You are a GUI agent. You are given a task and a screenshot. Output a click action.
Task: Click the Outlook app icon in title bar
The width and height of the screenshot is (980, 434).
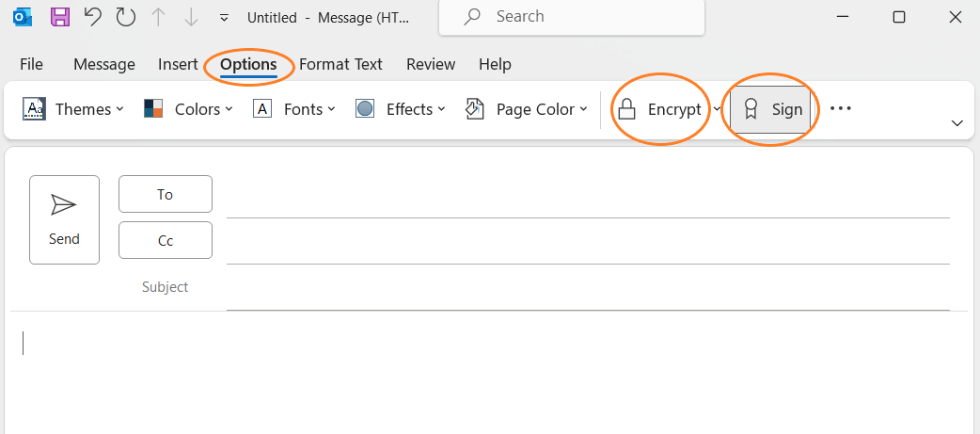[x=24, y=17]
